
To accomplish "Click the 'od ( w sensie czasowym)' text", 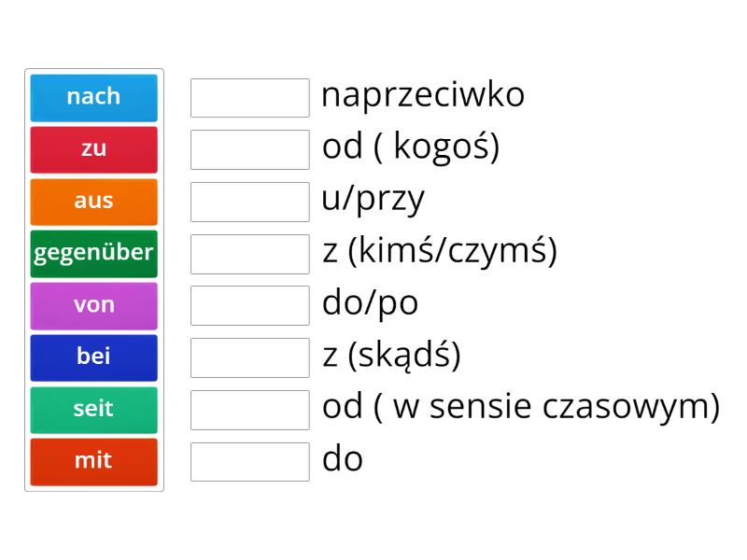I will point(521,408).
